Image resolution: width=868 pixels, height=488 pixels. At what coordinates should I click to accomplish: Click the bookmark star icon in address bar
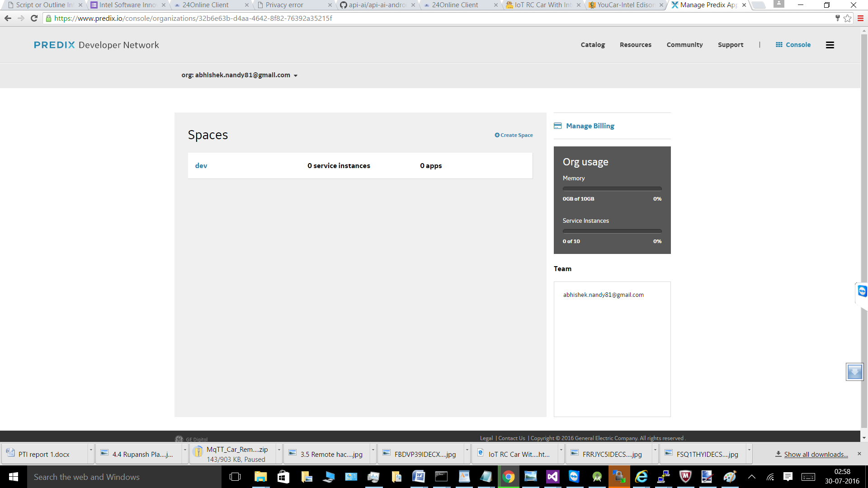[x=847, y=19]
